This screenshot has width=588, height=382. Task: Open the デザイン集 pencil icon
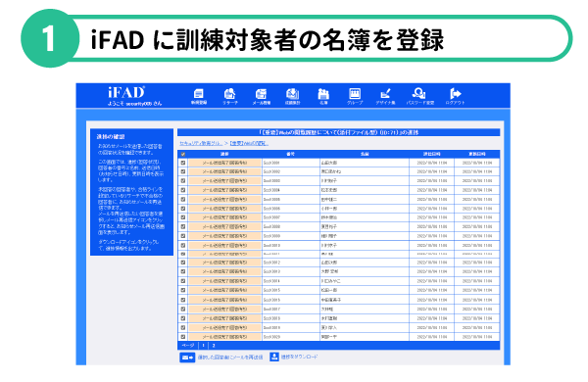pos(385,93)
